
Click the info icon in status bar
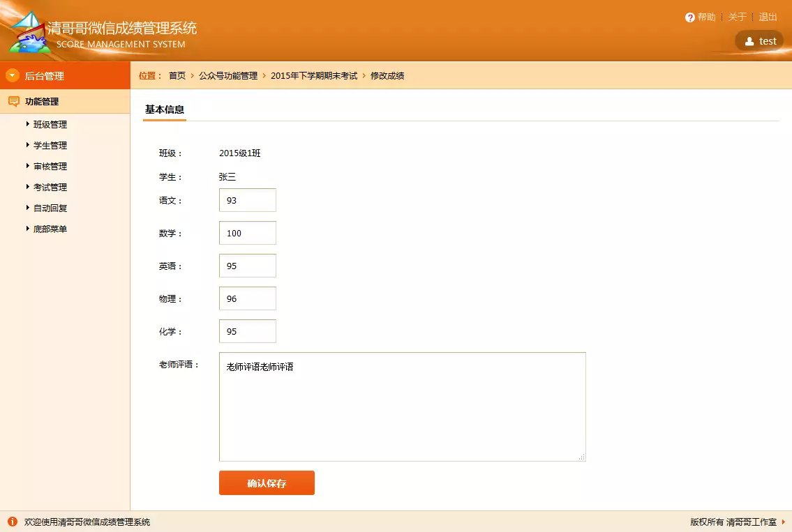coord(12,522)
